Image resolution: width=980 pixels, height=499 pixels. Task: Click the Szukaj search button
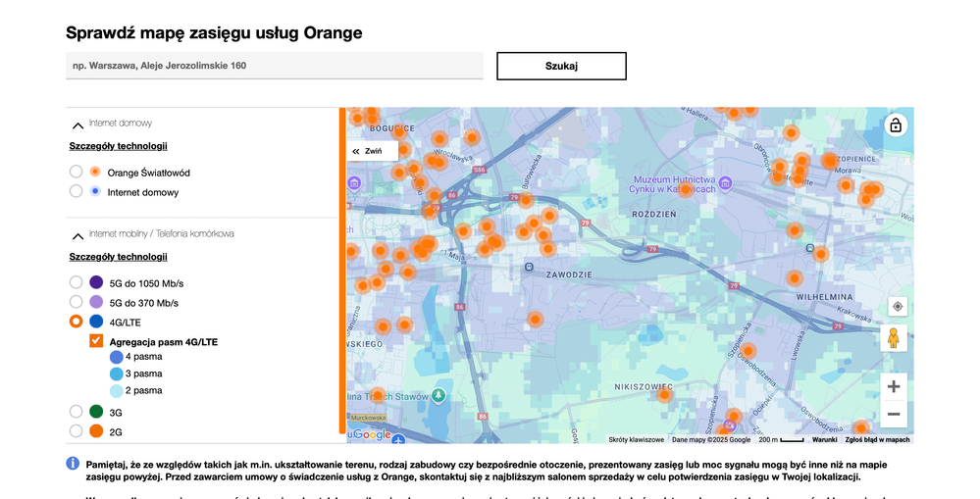point(561,66)
